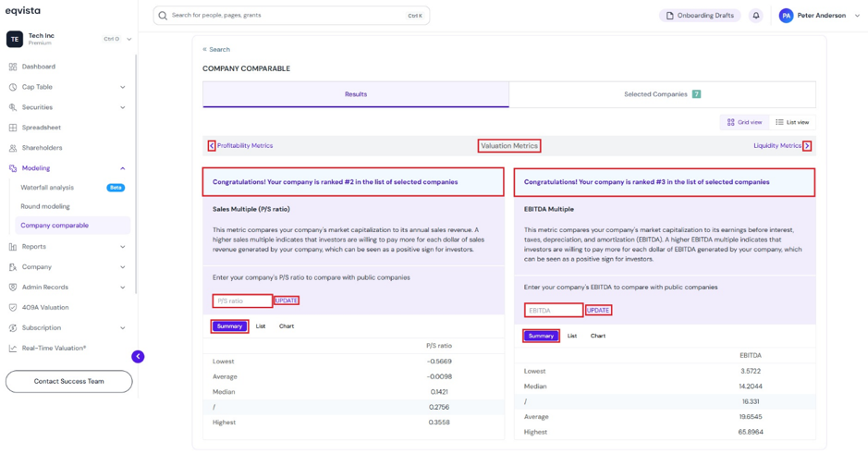This screenshot has height=454, width=868.
Task: Select Chart tab under EBITDA Multiple
Action: point(598,336)
